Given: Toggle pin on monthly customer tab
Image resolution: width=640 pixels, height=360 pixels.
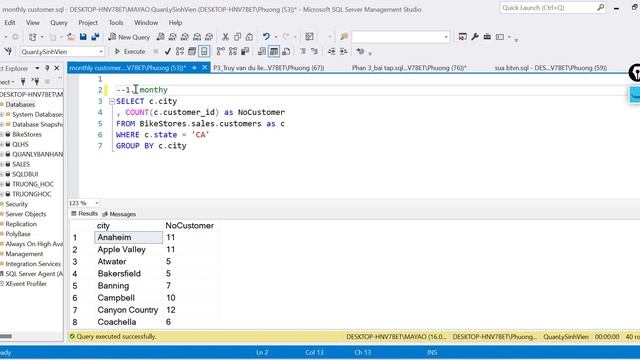Looking at the screenshot, I should click(x=194, y=68).
